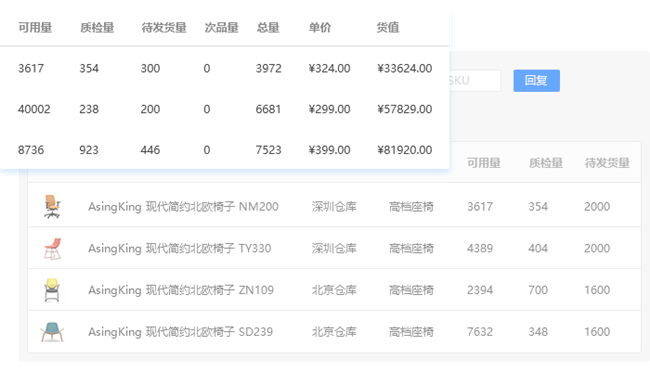Click total quantity 7523
This screenshot has height=371, width=650.
click(x=269, y=150)
